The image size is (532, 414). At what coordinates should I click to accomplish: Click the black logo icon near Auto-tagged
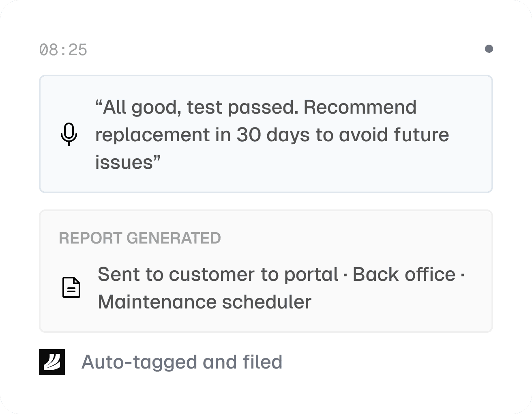[52, 362]
